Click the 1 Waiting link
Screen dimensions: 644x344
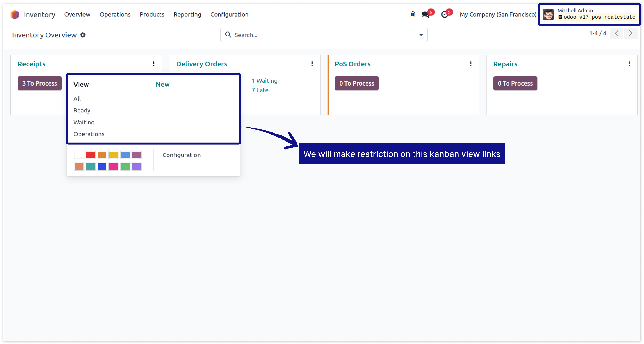pyautogui.click(x=264, y=81)
